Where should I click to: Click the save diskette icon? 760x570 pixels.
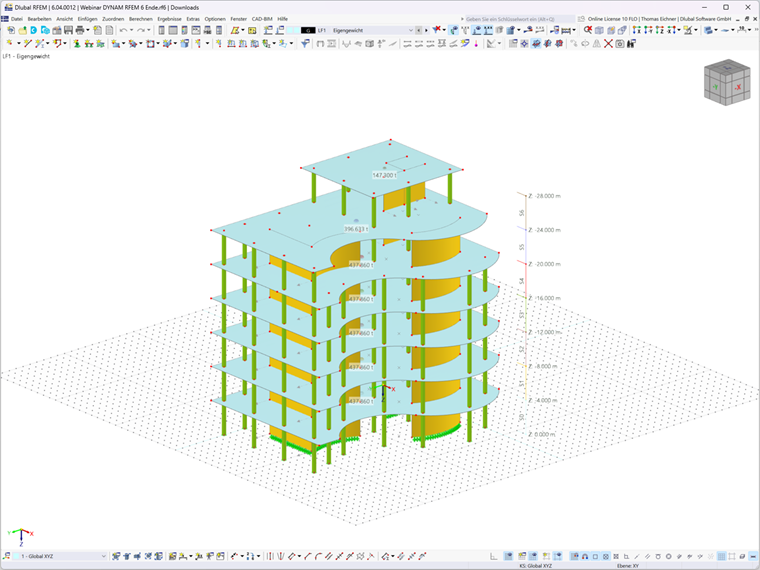pyautogui.click(x=68, y=30)
